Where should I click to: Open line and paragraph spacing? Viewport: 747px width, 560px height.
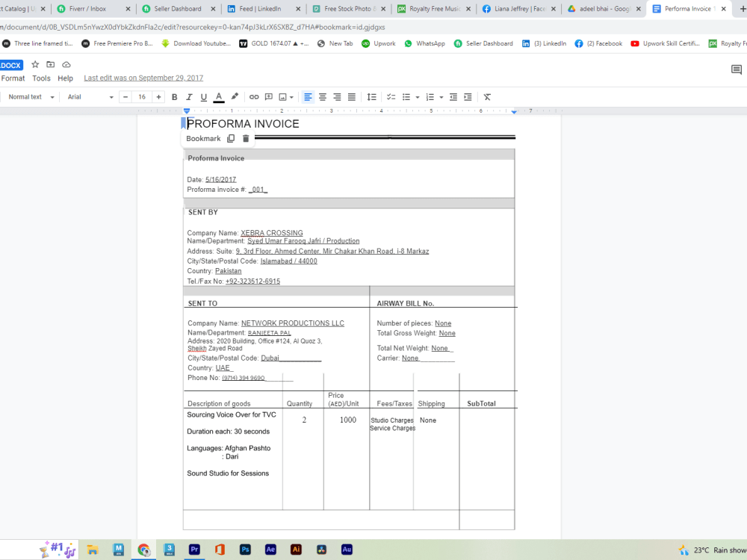click(371, 97)
